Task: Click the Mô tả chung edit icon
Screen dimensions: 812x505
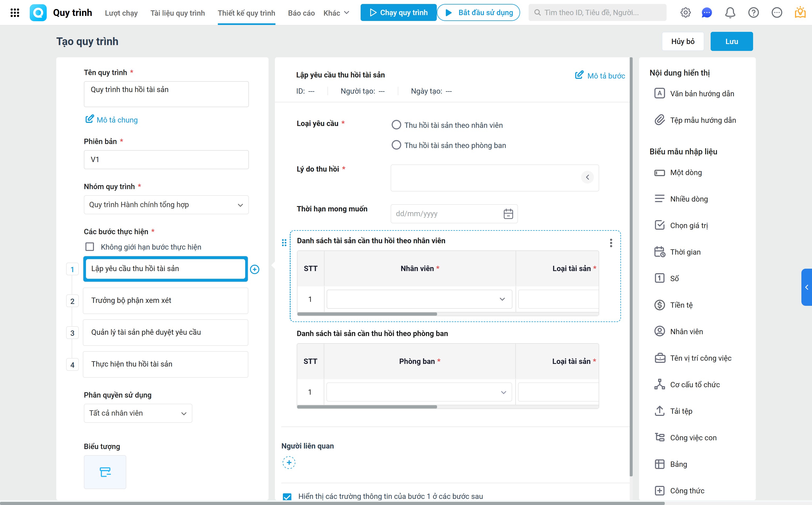Action: click(89, 119)
